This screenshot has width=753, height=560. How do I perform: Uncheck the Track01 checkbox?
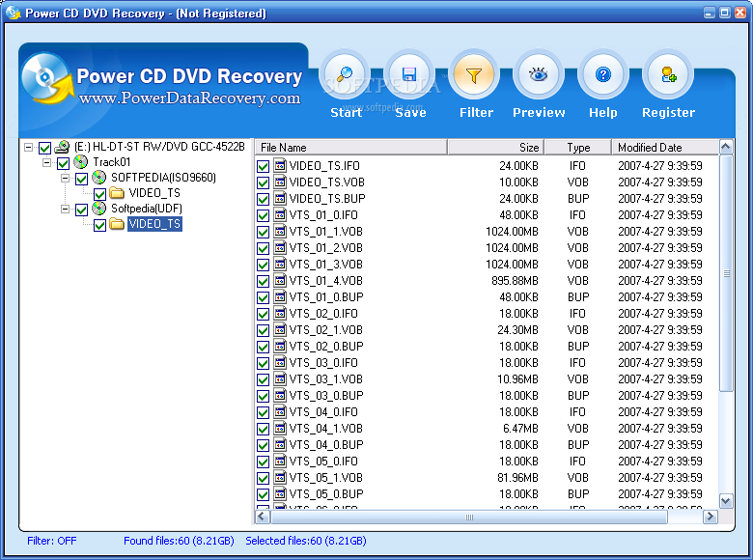pyautogui.click(x=63, y=163)
